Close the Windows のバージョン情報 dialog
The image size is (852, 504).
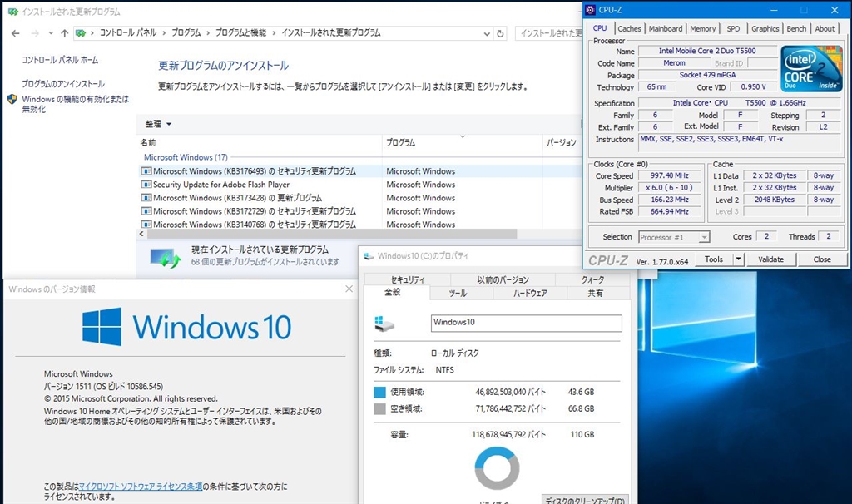coord(349,289)
